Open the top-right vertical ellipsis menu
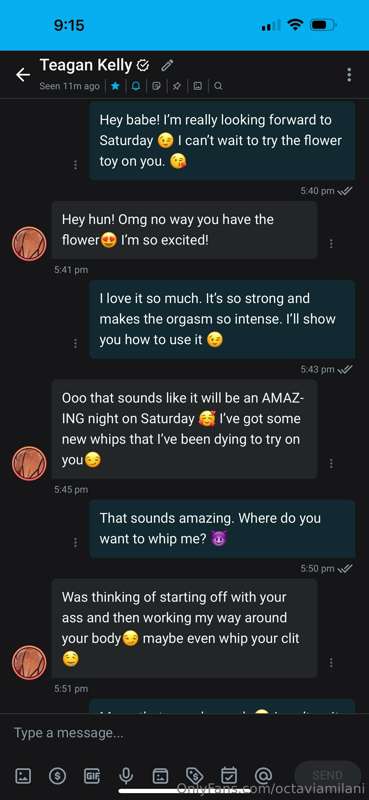The height and width of the screenshot is (800, 369). coord(349,75)
